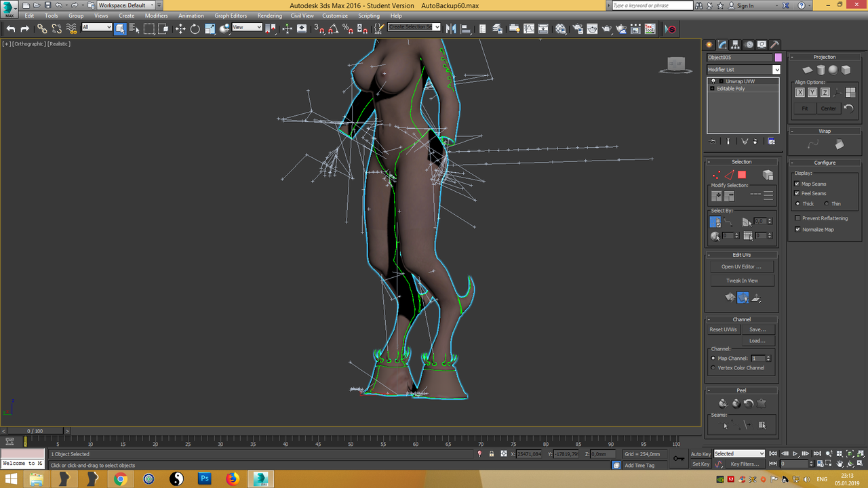This screenshot has height=488, width=868.
Task: Click Open UV Editor button
Action: click(742, 266)
